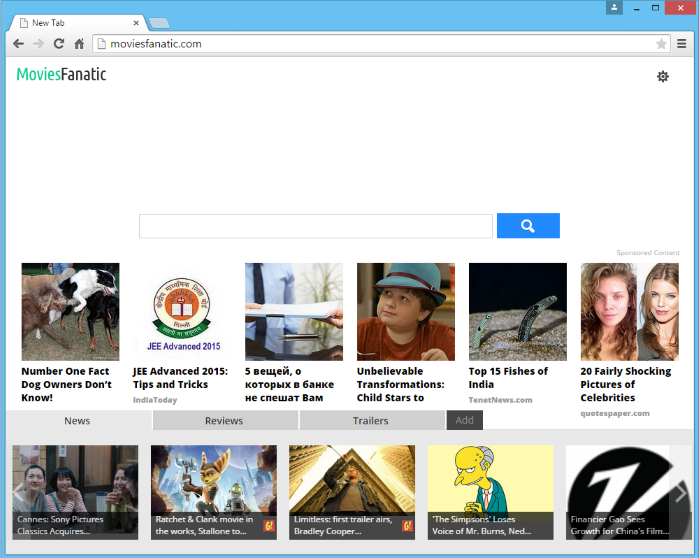Open the Chrome hamburger menu
Image resolution: width=699 pixels, height=558 pixels.
pyautogui.click(x=681, y=44)
